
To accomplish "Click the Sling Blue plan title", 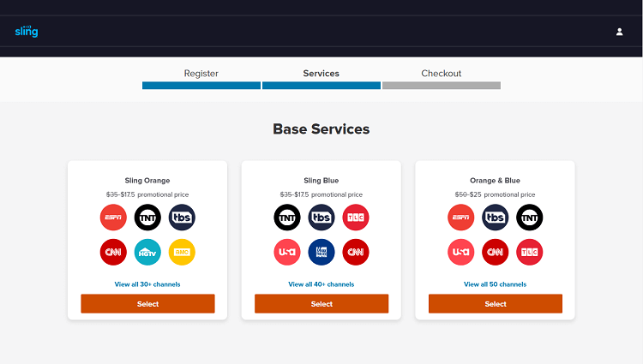I will pyautogui.click(x=321, y=181).
